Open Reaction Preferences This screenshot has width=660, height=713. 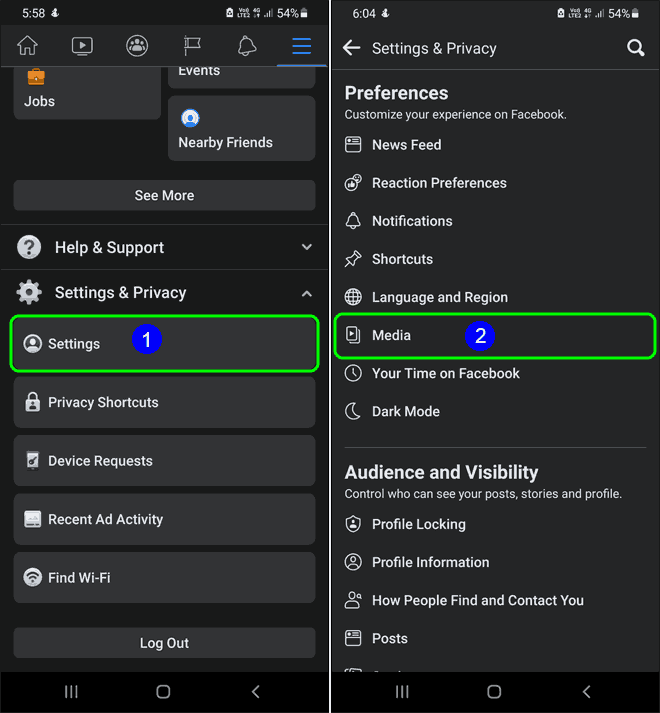tap(495, 183)
